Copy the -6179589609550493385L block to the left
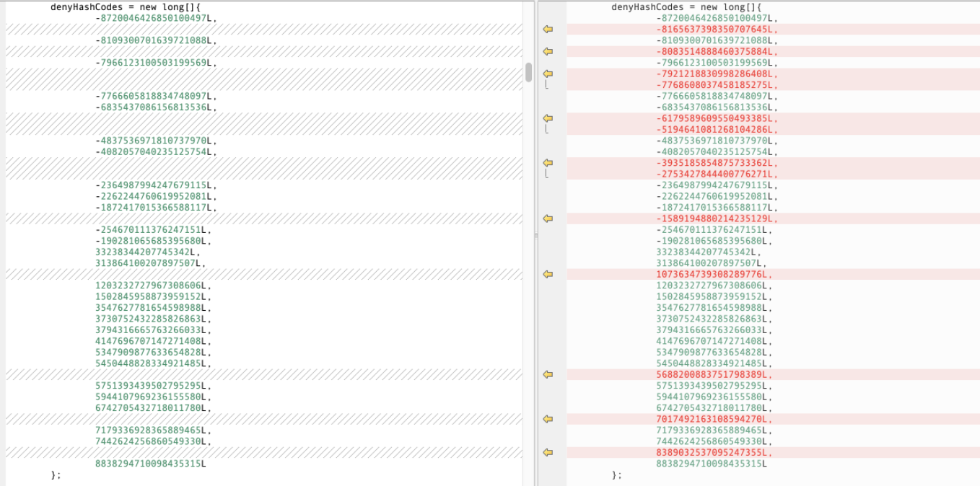 [548, 118]
